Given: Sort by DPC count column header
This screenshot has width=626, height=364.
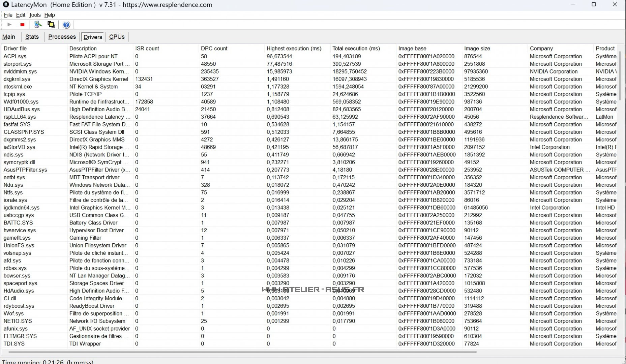Looking at the screenshot, I should (214, 49).
